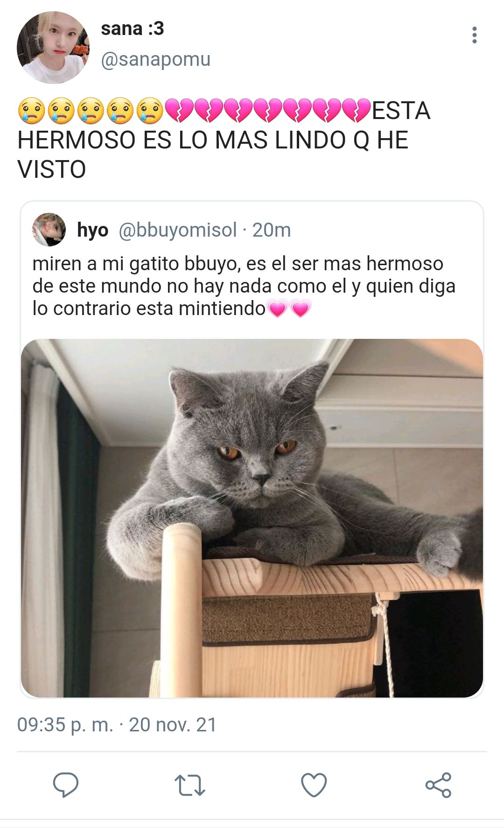Like the tweet with heart icon
The image size is (504, 828).
pyautogui.click(x=314, y=785)
